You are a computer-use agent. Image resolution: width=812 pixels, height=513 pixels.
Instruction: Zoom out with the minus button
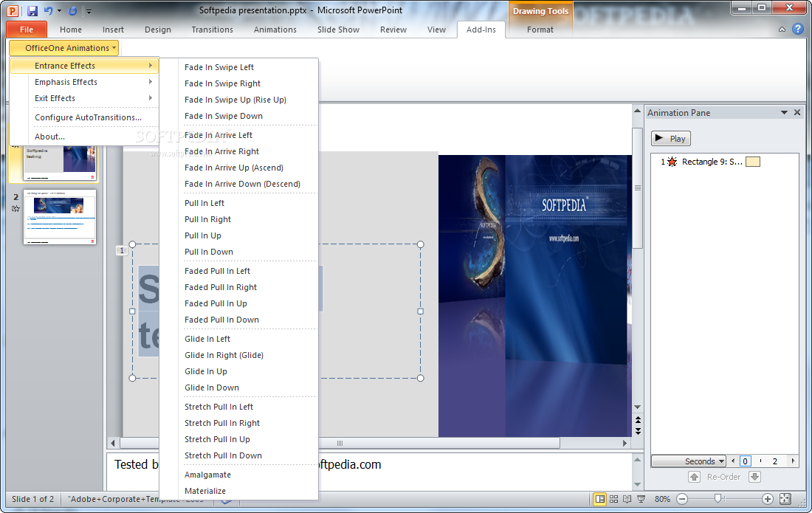682,499
